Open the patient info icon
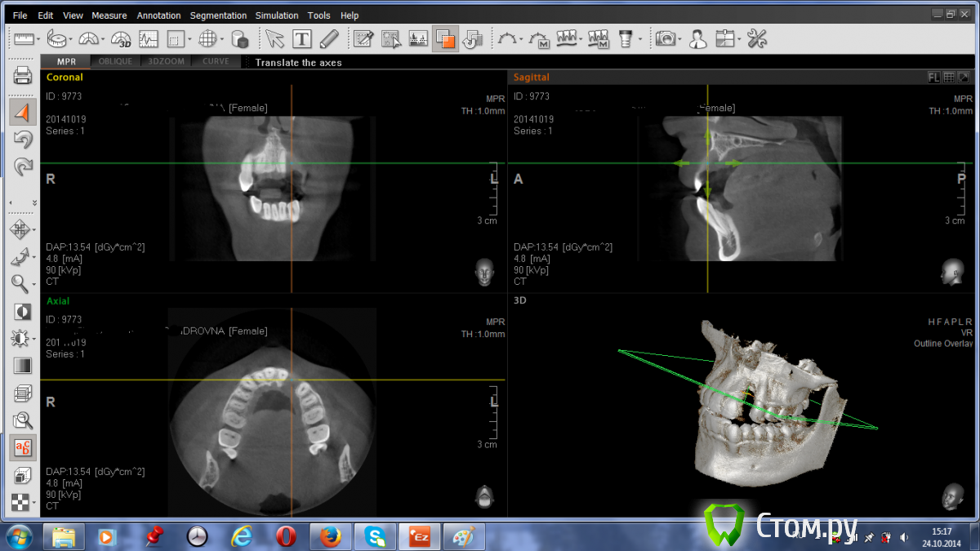This screenshot has height=551, width=980. pyautogui.click(x=697, y=38)
